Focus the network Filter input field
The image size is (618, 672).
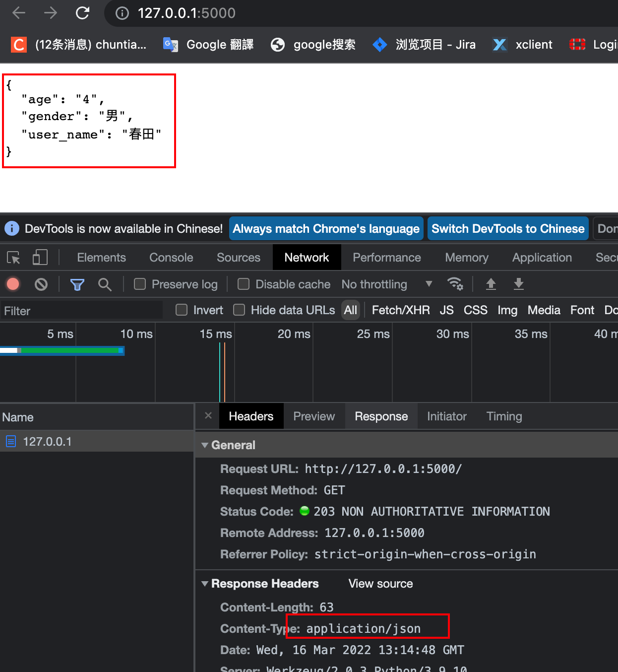81,311
